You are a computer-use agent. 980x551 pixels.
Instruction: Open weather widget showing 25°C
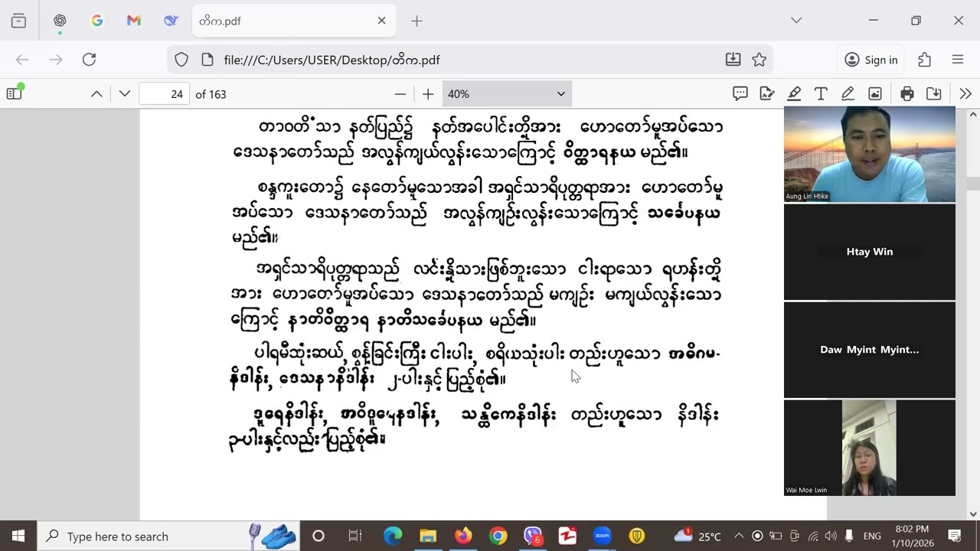(697, 536)
